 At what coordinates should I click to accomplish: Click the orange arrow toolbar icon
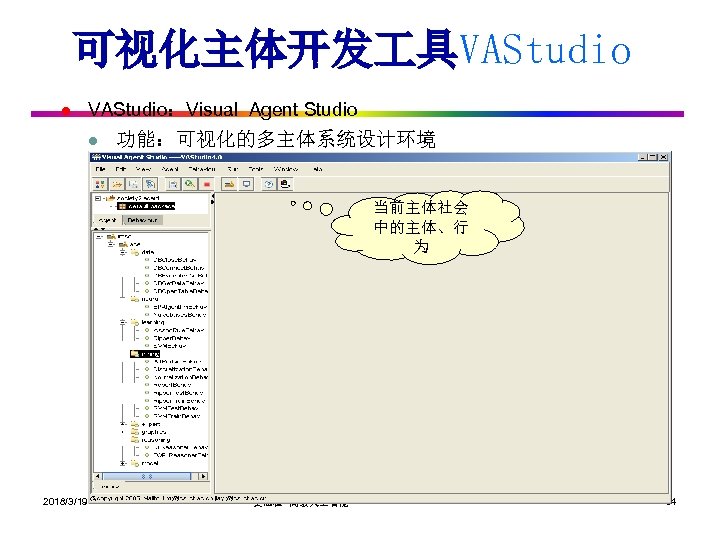[117, 185]
